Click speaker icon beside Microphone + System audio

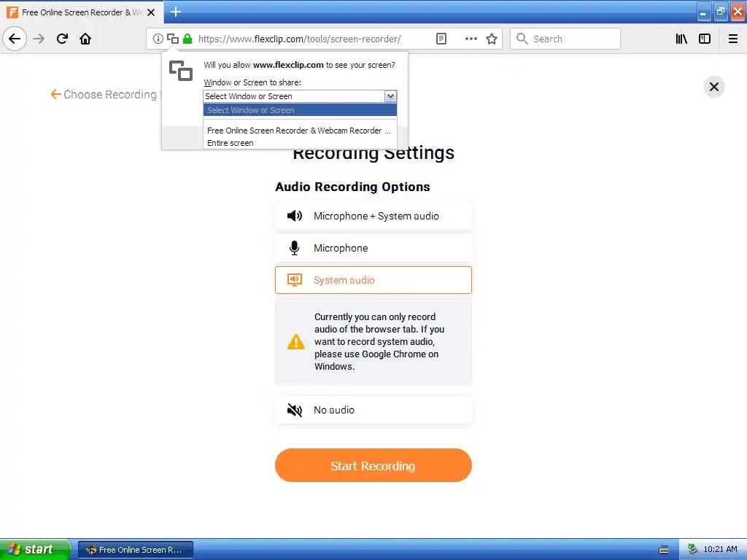click(295, 216)
